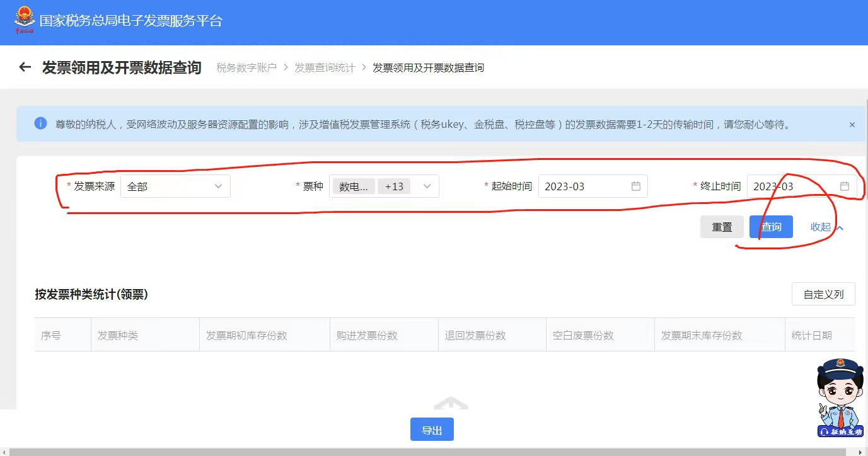
Task: Click the blue 查询 button
Action: tap(771, 227)
